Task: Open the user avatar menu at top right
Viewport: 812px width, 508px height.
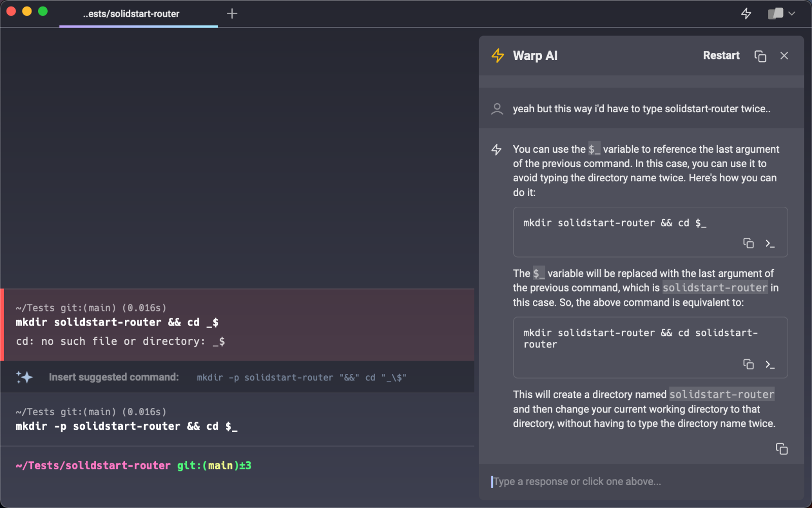Action: pyautogui.click(x=775, y=14)
